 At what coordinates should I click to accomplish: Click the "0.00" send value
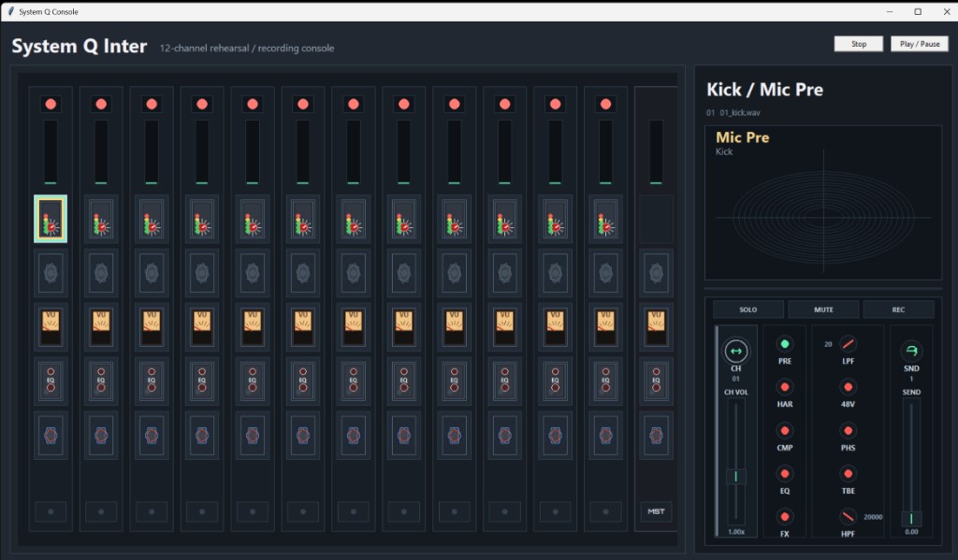pos(911,532)
